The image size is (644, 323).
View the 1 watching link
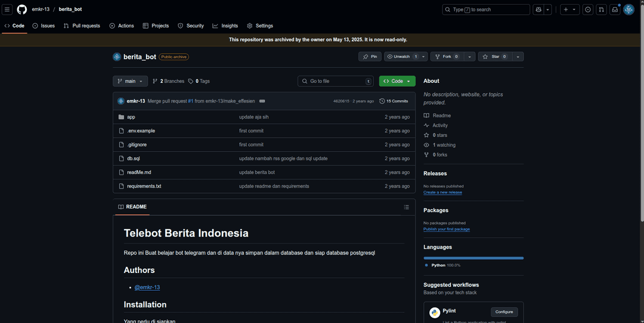[x=439, y=145]
